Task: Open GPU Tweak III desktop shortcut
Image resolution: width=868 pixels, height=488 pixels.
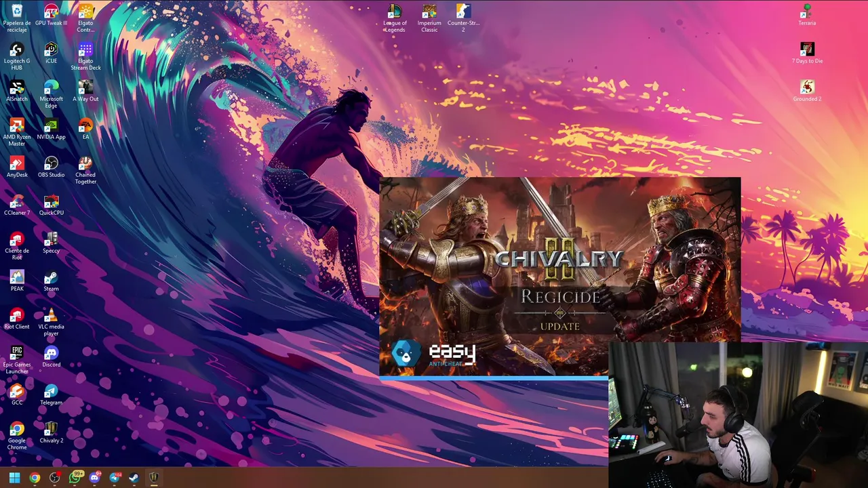Action: coord(51,15)
